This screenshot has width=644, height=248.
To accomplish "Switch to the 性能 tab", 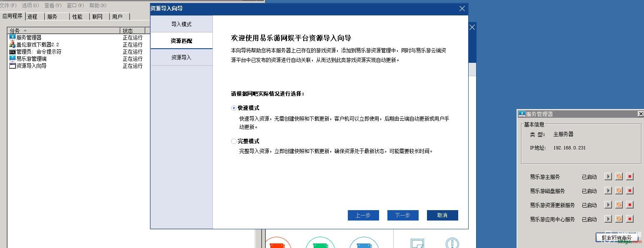I will (79, 17).
